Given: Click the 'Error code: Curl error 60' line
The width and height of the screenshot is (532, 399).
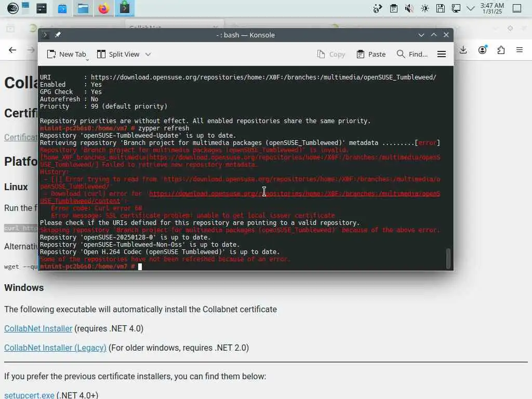Looking at the screenshot, I should pos(96,208).
